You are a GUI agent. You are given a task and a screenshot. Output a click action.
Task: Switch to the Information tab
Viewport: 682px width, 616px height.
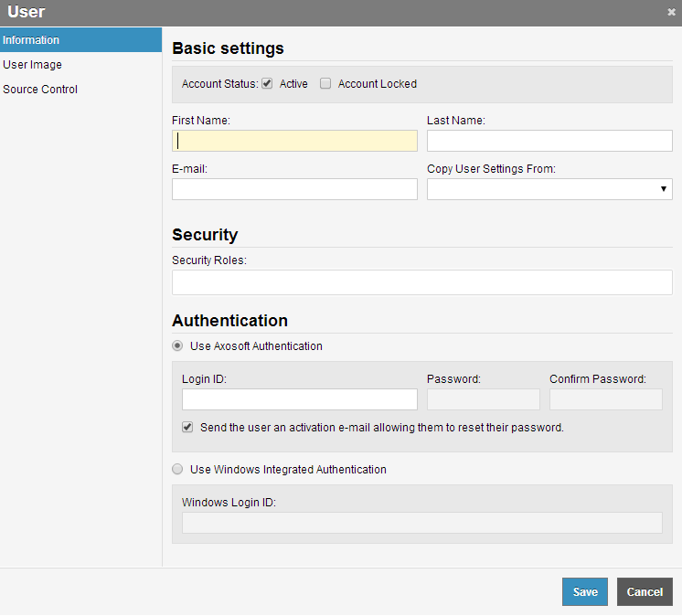[x=80, y=40]
